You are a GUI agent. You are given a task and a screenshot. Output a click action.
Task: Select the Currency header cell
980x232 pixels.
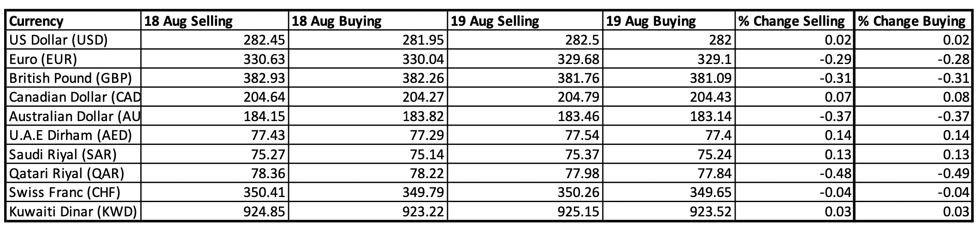[74, 21]
